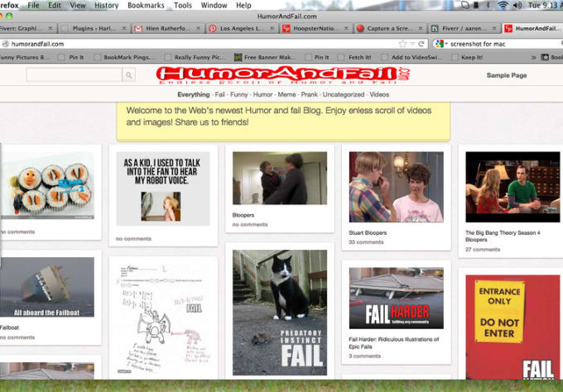Open the sushi faces image post
The height and width of the screenshot is (392, 563).
pos(47,185)
